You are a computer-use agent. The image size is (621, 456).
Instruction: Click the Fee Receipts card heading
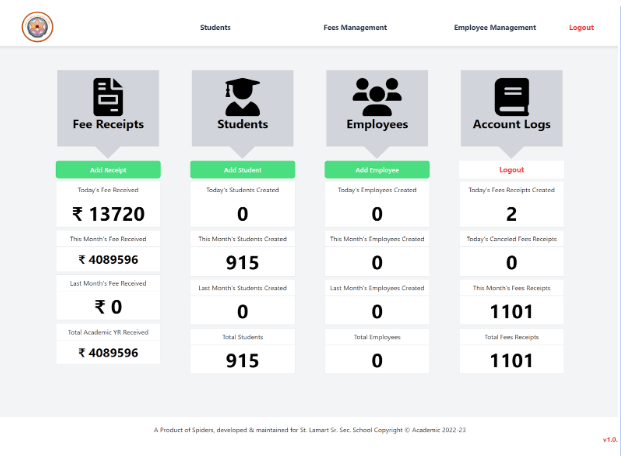pyautogui.click(x=108, y=124)
